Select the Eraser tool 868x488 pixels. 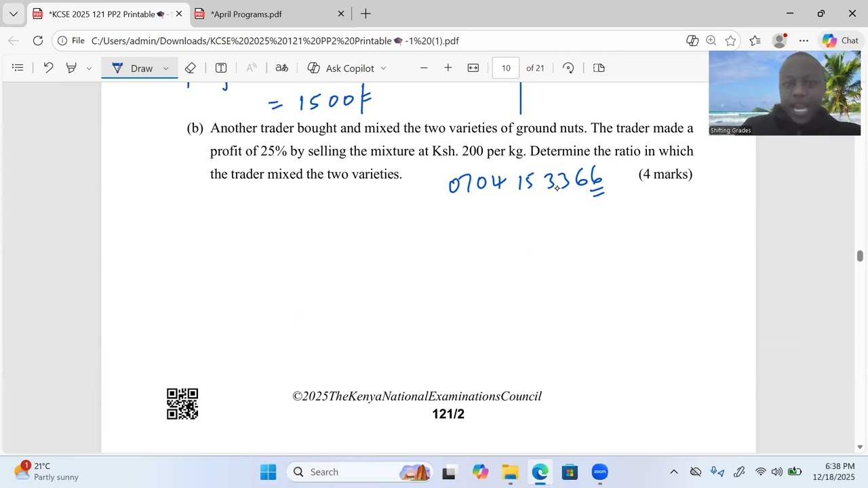191,68
